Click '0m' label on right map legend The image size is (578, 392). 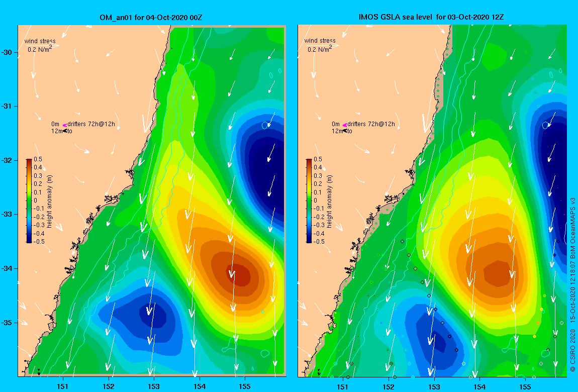335,124
